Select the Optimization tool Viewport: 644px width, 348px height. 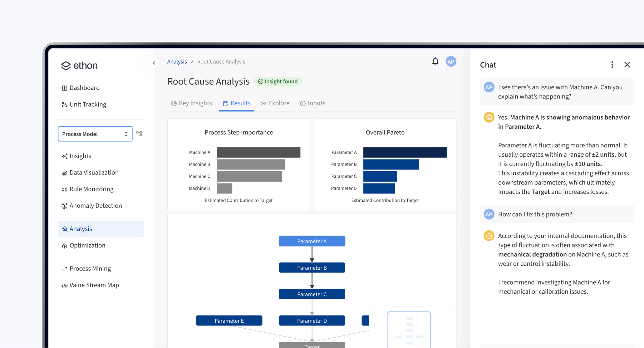(x=87, y=245)
